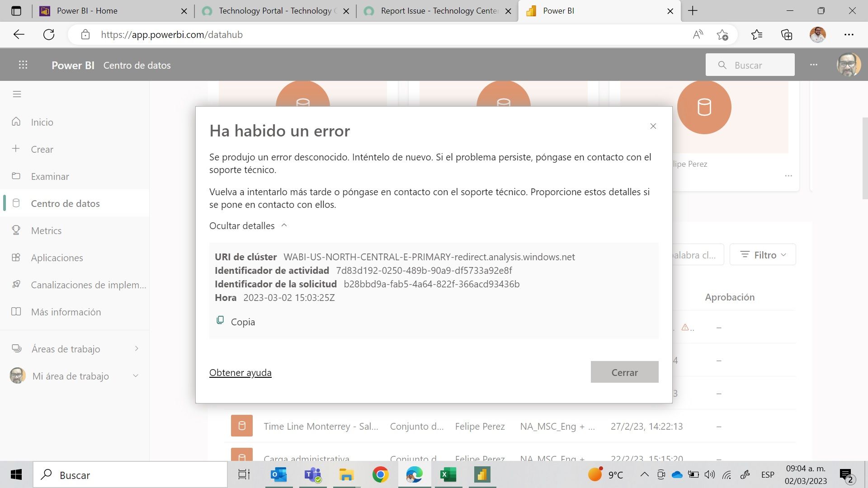Open the user profile picture in Power BI header
Image resolution: width=868 pixels, height=488 pixels.
click(849, 65)
